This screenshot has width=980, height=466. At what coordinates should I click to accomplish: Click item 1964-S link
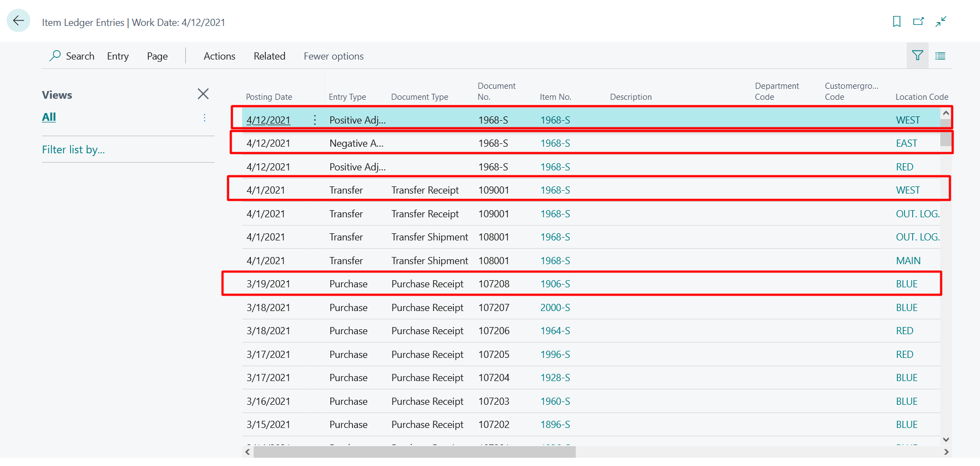click(555, 330)
